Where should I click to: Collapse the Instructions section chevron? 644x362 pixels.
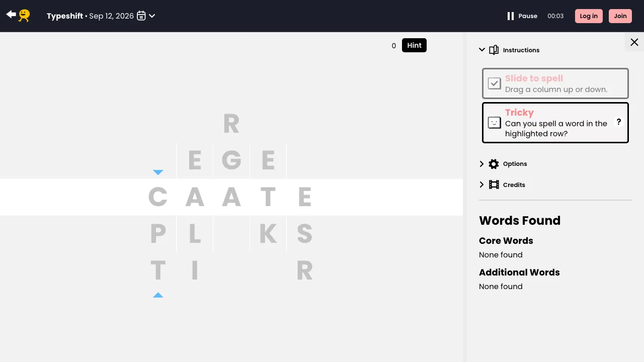[482, 50]
